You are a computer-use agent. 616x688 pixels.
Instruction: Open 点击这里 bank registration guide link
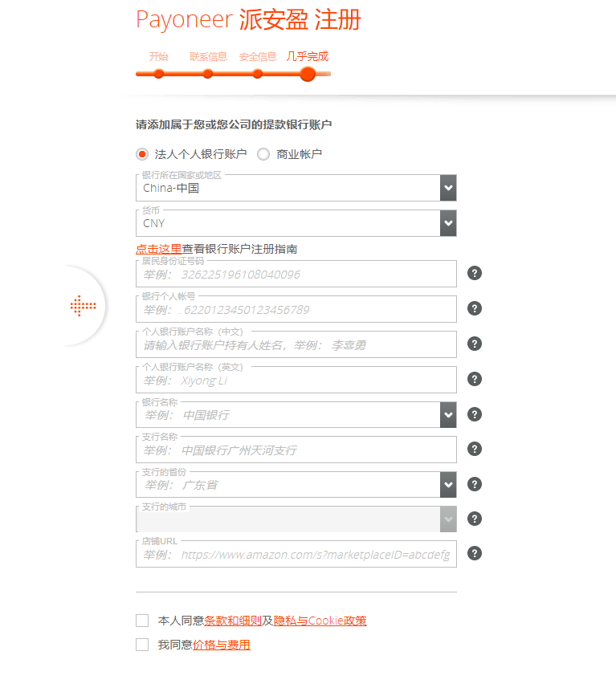click(x=159, y=250)
